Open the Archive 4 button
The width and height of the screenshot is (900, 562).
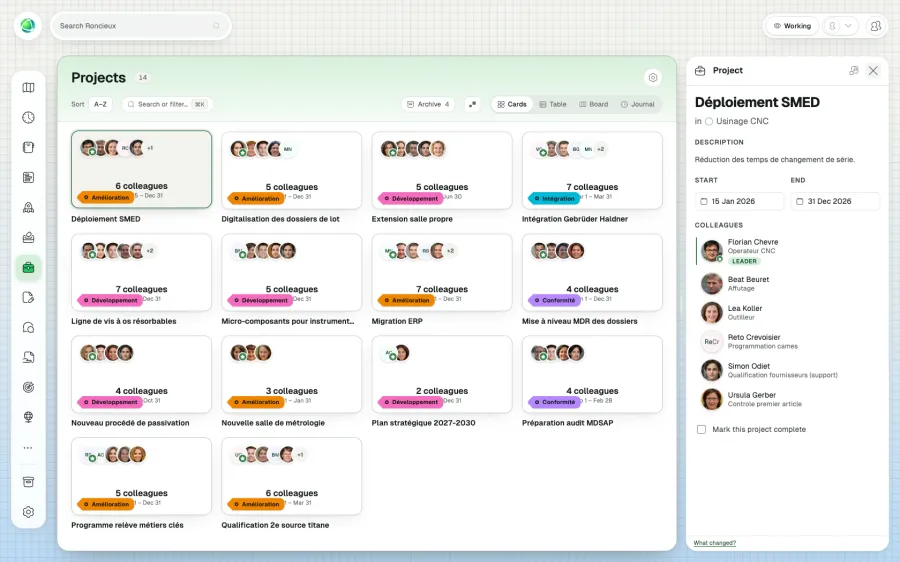pos(428,104)
